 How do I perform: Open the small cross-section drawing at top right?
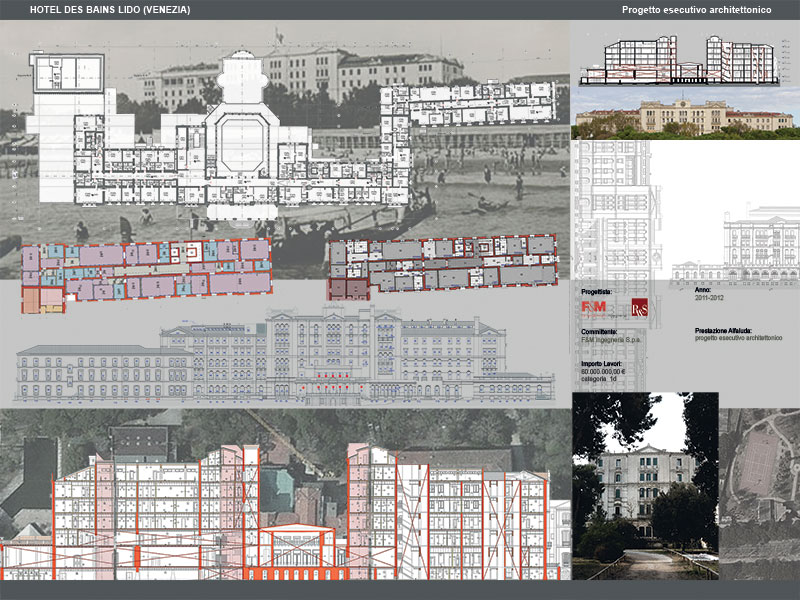tap(679, 60)
